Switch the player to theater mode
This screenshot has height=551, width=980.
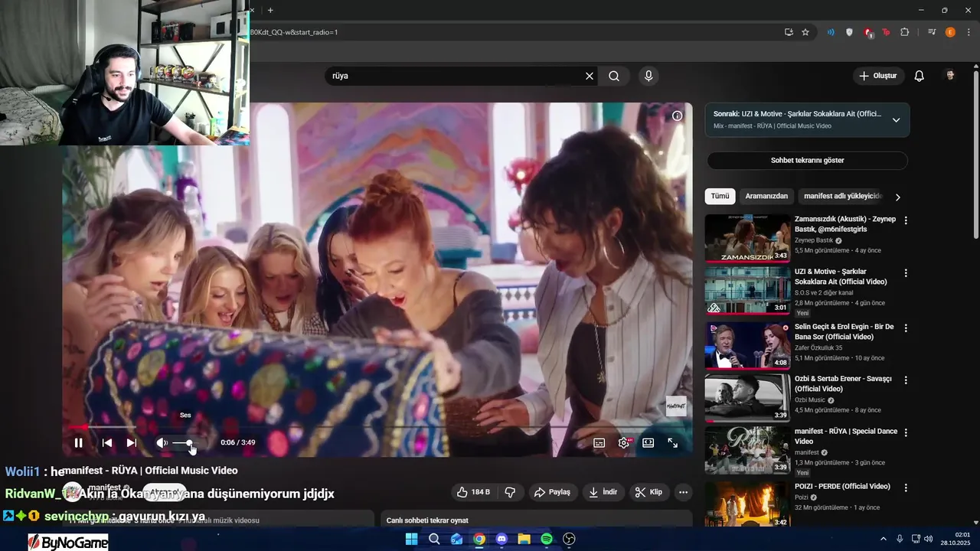point(648,442)
